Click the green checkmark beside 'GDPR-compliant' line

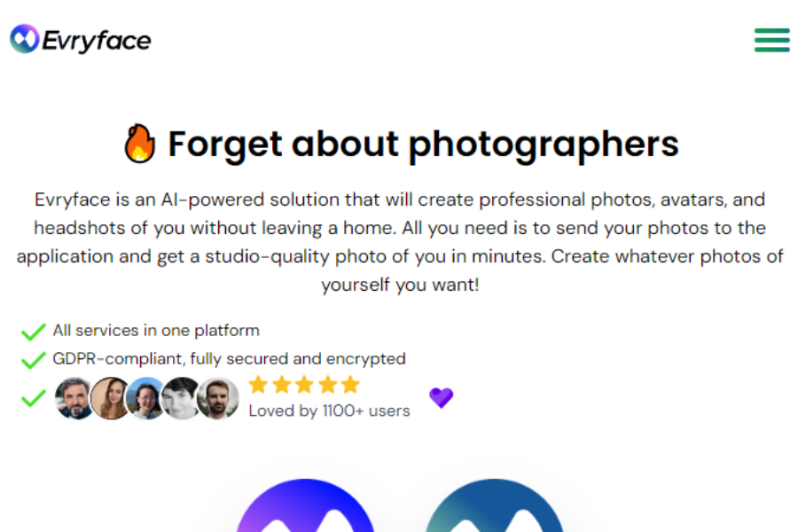[x=32, y=358]
